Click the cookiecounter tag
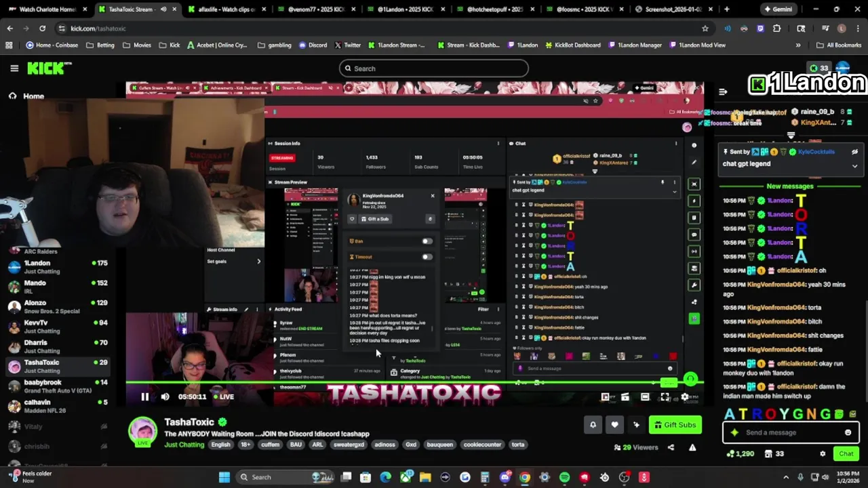 pos(483,445)
